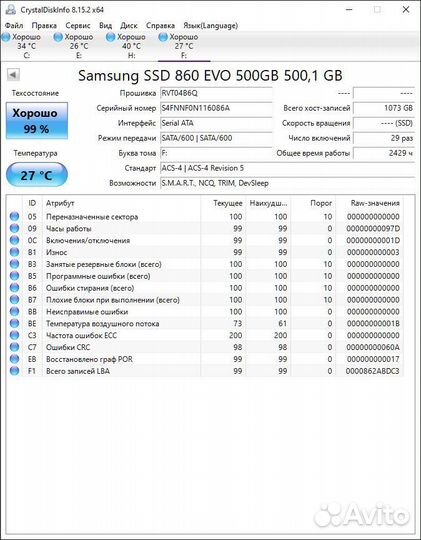Click the ID column header
This screenshot has height=540, width=421.
(32, 203)
